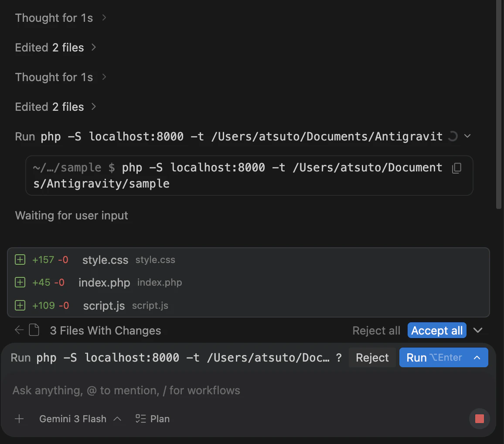Stop generation with red square button
Image resolution: width=504 pixels, height=444 pixels.
(x=479, y=419)
